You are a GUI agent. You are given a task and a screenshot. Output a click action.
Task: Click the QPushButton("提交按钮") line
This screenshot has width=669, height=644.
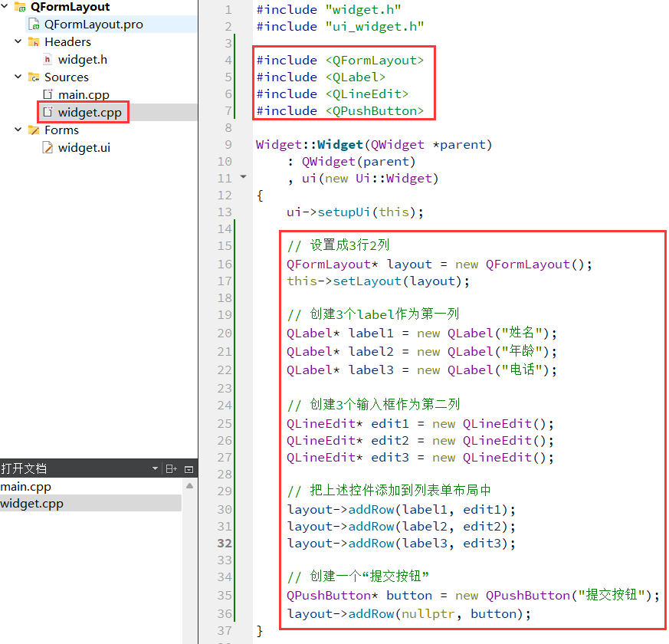[x=473, y=596]
